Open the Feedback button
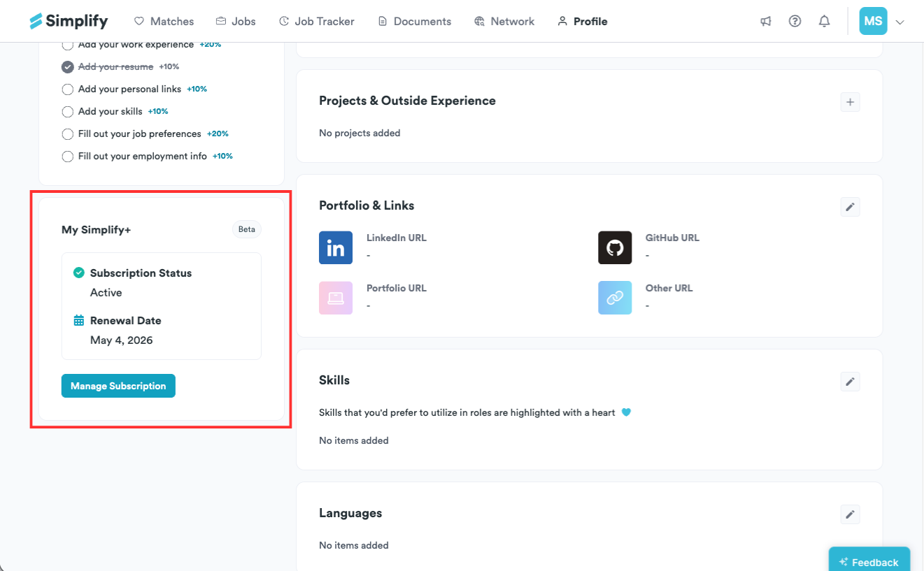This screenshot has width=924, height=571. coord(869,561)
